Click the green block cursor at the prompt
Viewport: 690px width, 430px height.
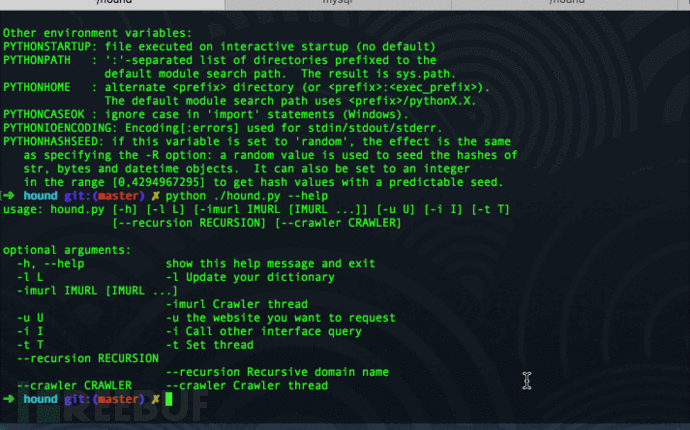pos(169,399)
